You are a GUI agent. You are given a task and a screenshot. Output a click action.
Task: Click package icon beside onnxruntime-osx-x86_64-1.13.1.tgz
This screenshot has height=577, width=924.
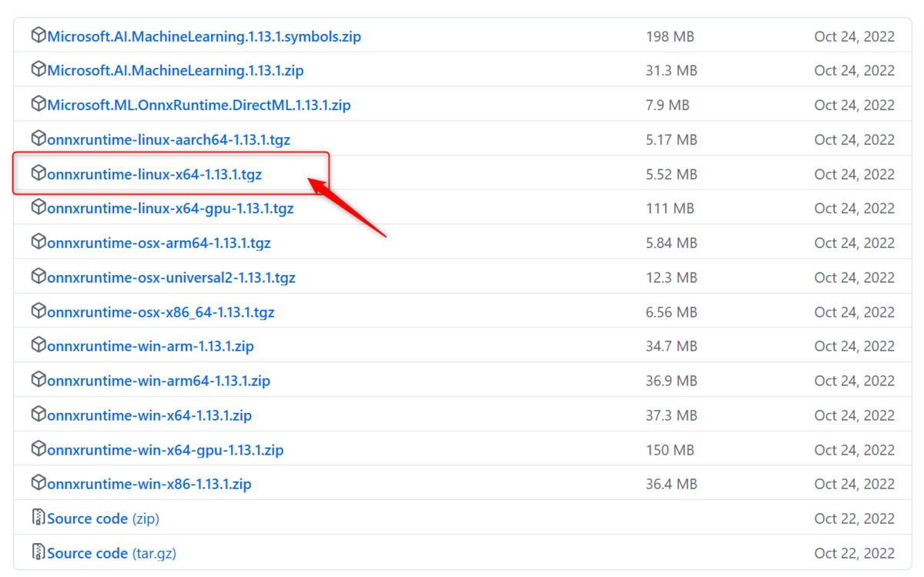[38, 311]
